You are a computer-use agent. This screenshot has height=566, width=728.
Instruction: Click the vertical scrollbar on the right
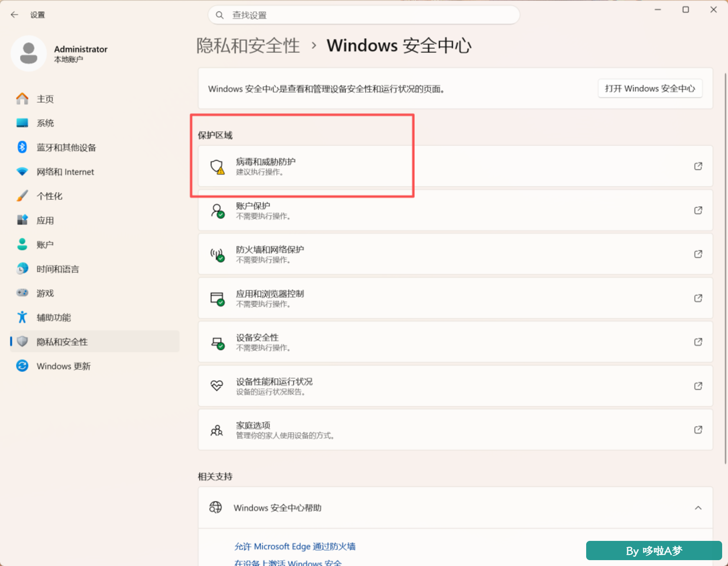point(725,268)
